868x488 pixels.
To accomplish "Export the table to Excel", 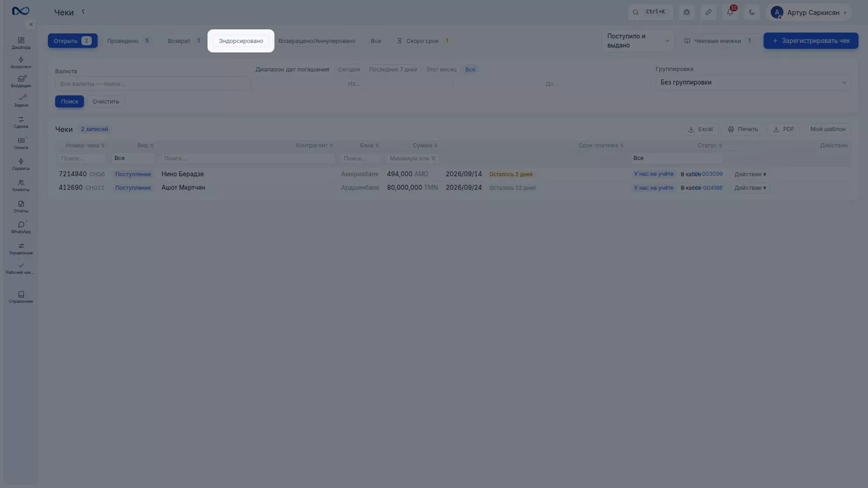I will tap(700, 129).
